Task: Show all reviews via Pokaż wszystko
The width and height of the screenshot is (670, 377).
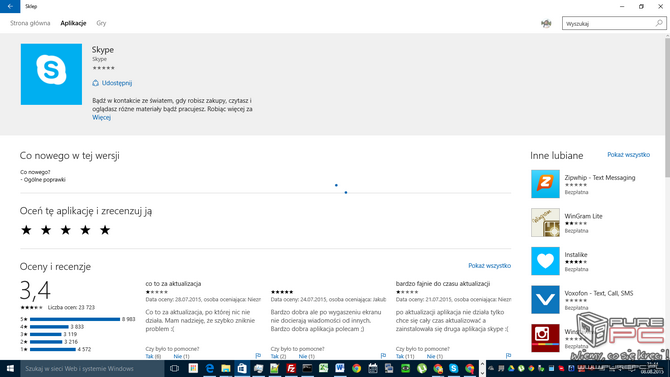Action: [489, 265]
